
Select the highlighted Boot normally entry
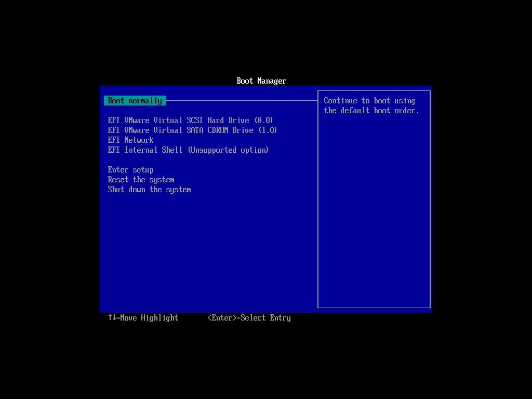(135, 101)
